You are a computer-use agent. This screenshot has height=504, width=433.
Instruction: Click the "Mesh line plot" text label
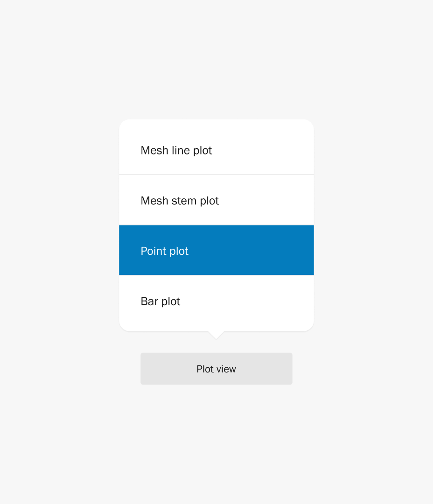pos(176,150)
